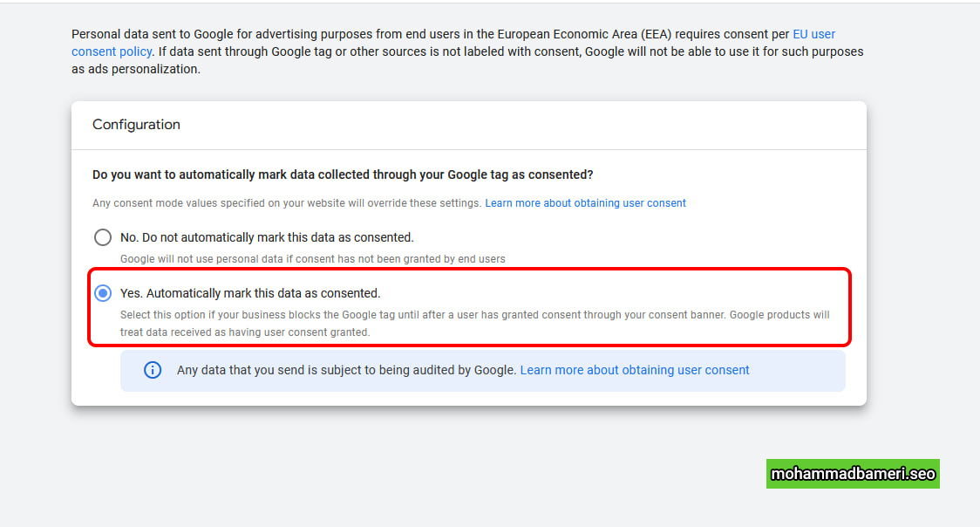Image resolution: width=980 pixels, height=527 pixels.
Task: Click the bold question 'Do you want to automatically mark'
Action: coord(343,175)
